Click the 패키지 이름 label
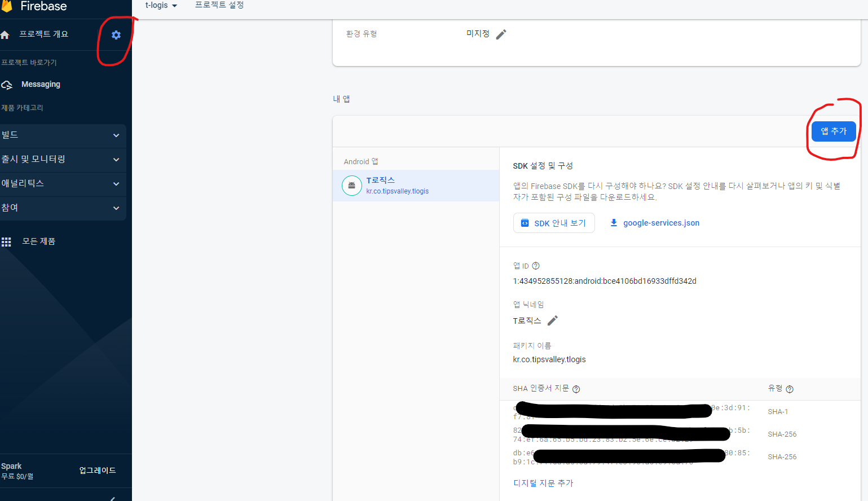The image size is (868, 501). [532, 346]
